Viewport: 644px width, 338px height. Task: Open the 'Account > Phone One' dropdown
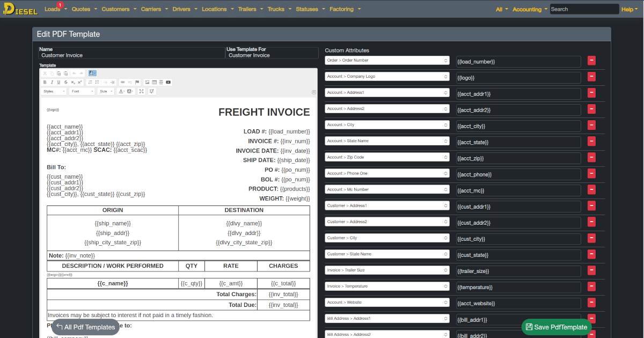[387, 173]
